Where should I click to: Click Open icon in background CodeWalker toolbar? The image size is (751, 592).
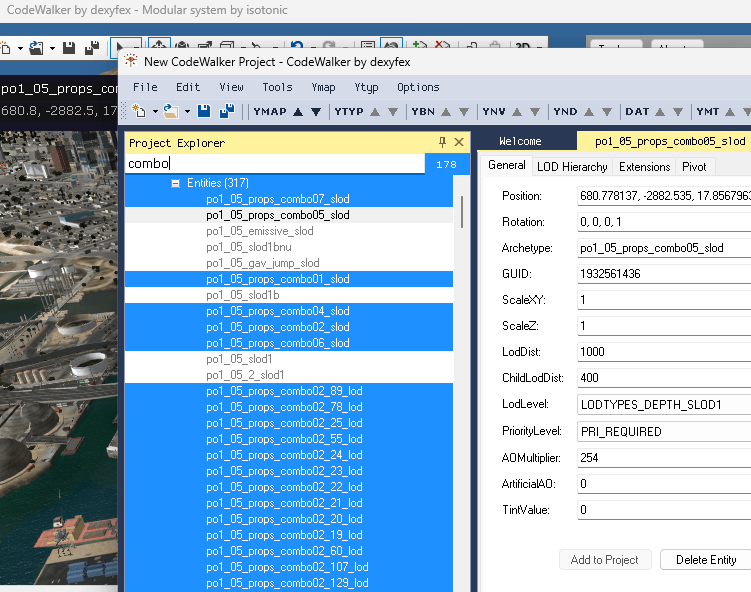[36, 48]
